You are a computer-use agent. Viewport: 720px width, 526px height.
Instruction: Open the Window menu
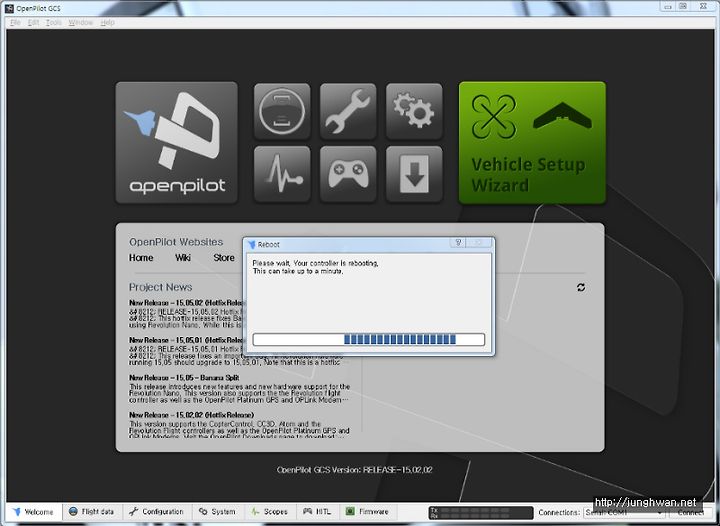[x=80, y=22]
